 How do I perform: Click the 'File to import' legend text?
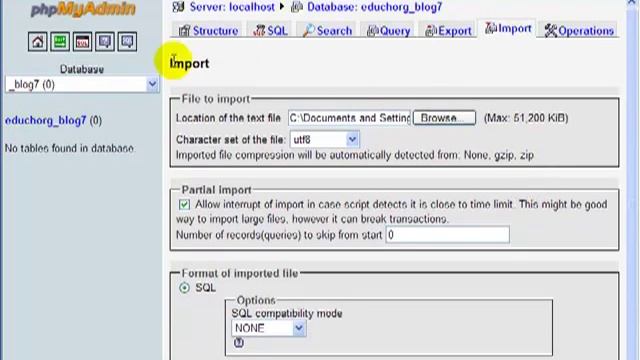click(x=216, y=99)
